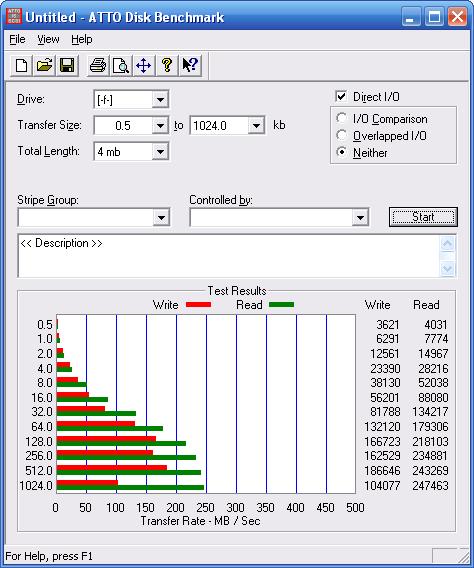Open the Stripe Group dropdown

[161, 218]
